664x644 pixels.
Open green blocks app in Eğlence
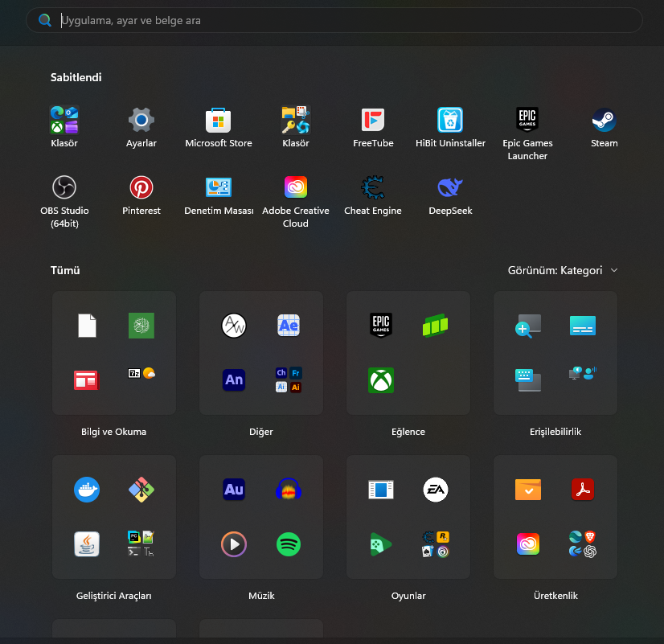(x=436, y=326)
